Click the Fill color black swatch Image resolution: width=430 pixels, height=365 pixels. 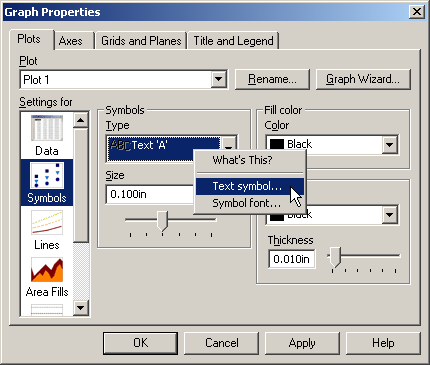277,144
